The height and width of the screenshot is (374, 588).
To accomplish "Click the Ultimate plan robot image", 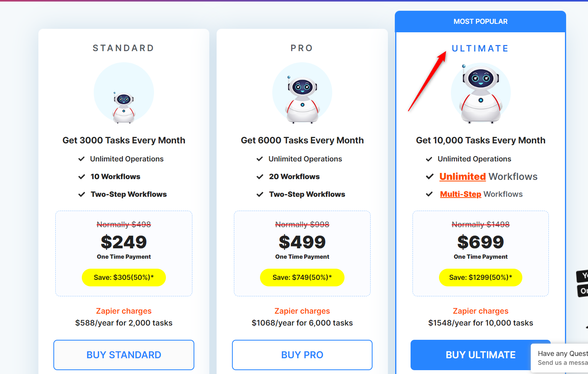I will (x=481, y=93).
